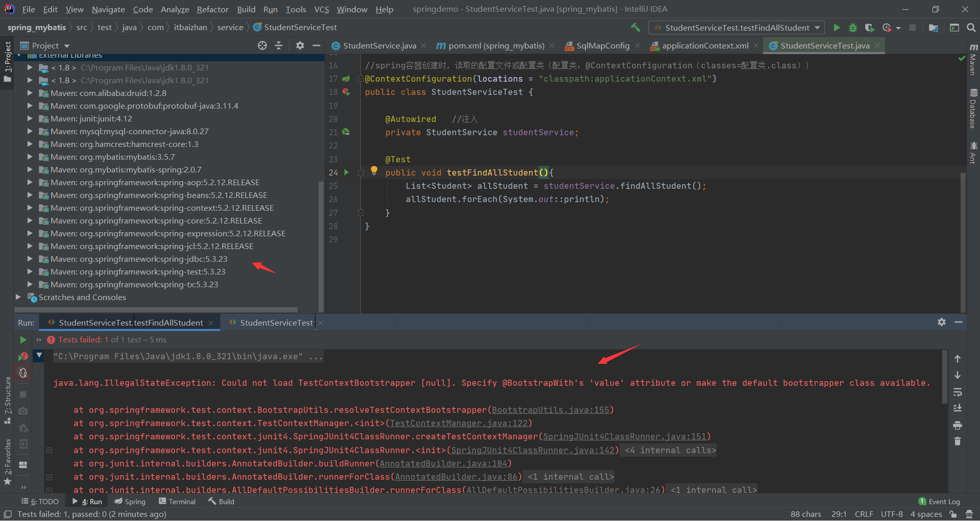The height and width of the screenshot is (521, 980).
Task: Open the TestContextManager.java:122 link
Action: click(x=458, y=423)
